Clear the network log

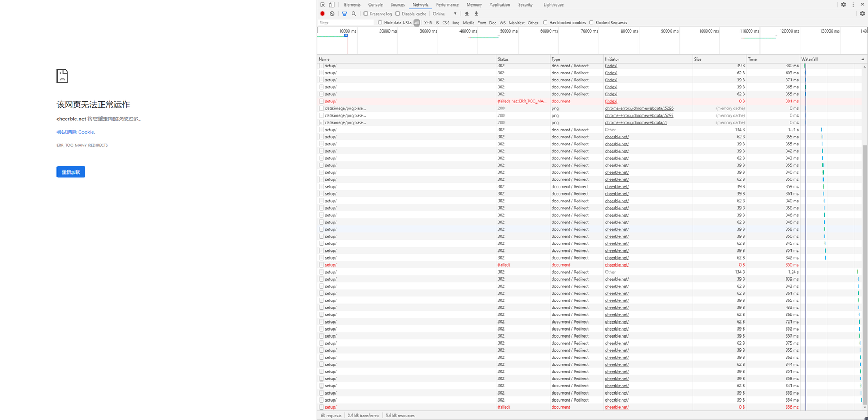[x=332, y=14]
